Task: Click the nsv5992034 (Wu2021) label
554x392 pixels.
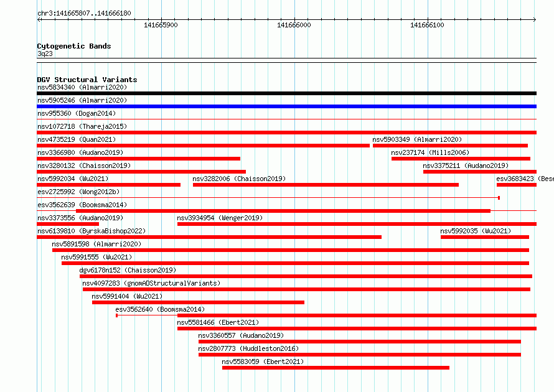Action: 73,179
